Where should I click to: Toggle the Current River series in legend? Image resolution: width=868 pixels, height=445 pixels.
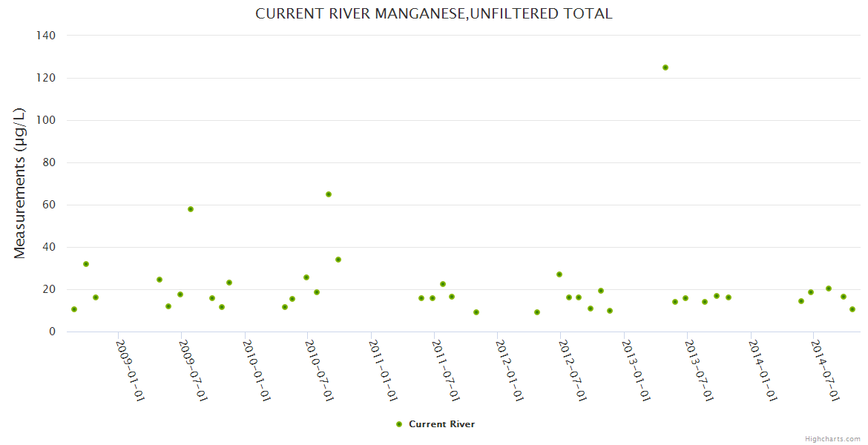(441, 424)
